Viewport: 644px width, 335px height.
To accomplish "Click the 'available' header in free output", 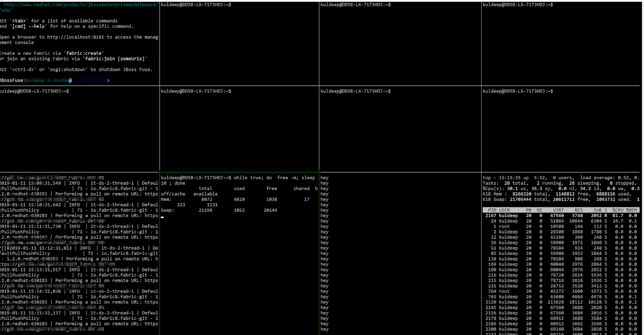I will point(205,194).
